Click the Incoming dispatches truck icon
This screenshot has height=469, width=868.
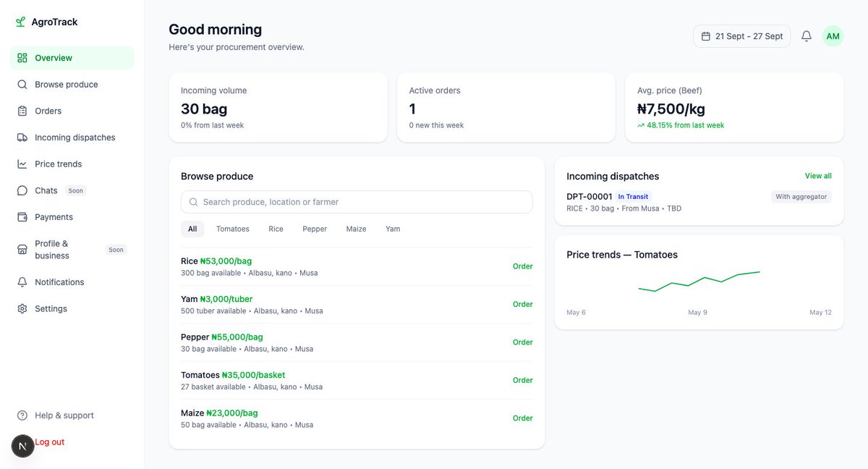tap(22, 138)
